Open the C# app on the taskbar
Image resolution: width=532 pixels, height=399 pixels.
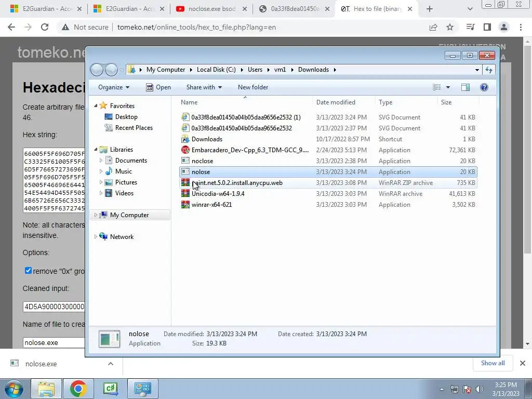(110, 389)
